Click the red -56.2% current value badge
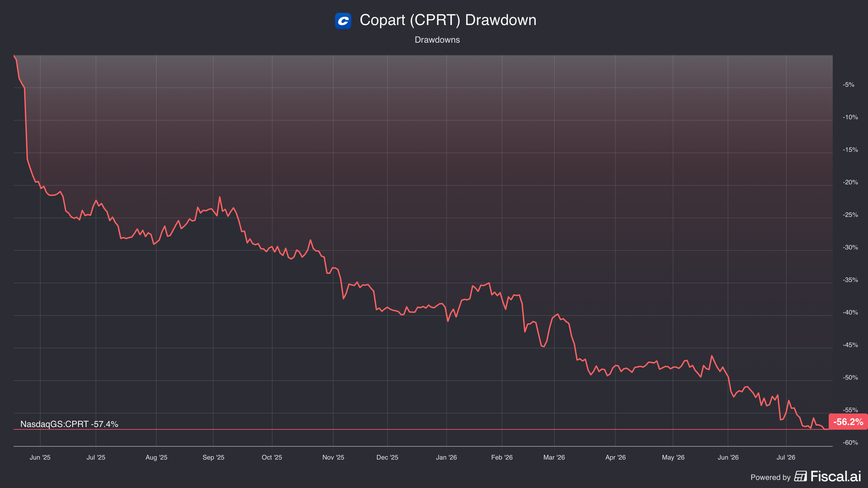This screenshot has width=868, height=488. 848,422
